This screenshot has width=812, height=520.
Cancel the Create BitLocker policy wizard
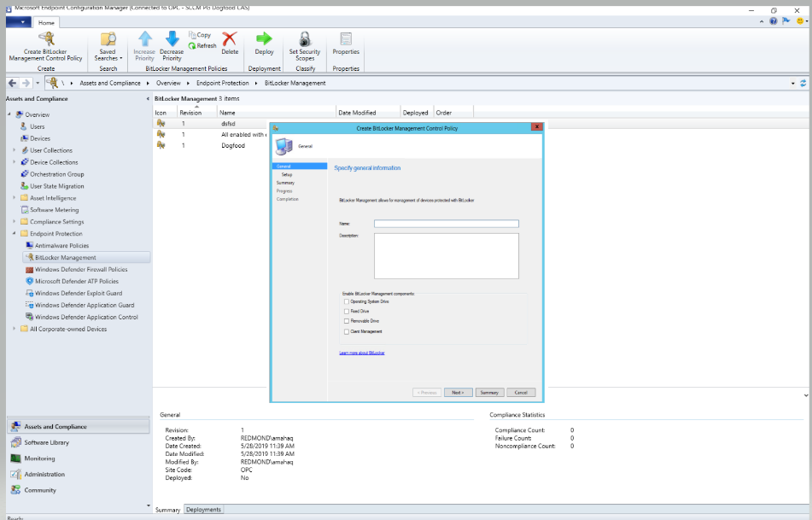[521, 393]
